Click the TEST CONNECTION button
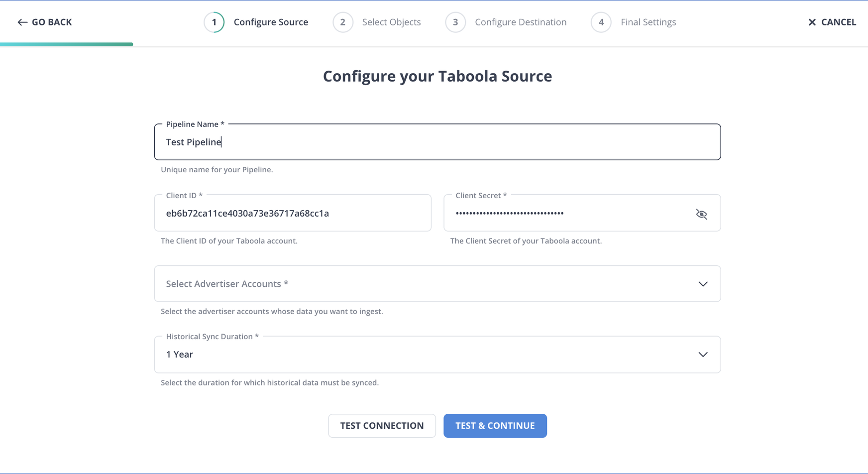The width and height of the screenshot is (868, 474). 382,426
